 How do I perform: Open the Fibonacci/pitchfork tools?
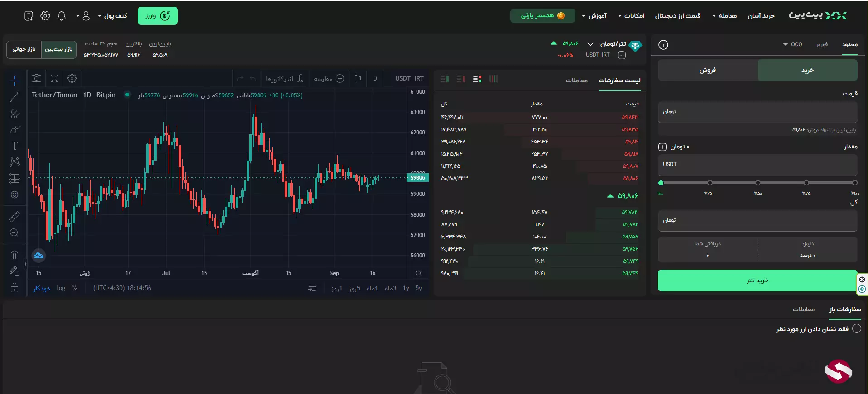[14, 113]
